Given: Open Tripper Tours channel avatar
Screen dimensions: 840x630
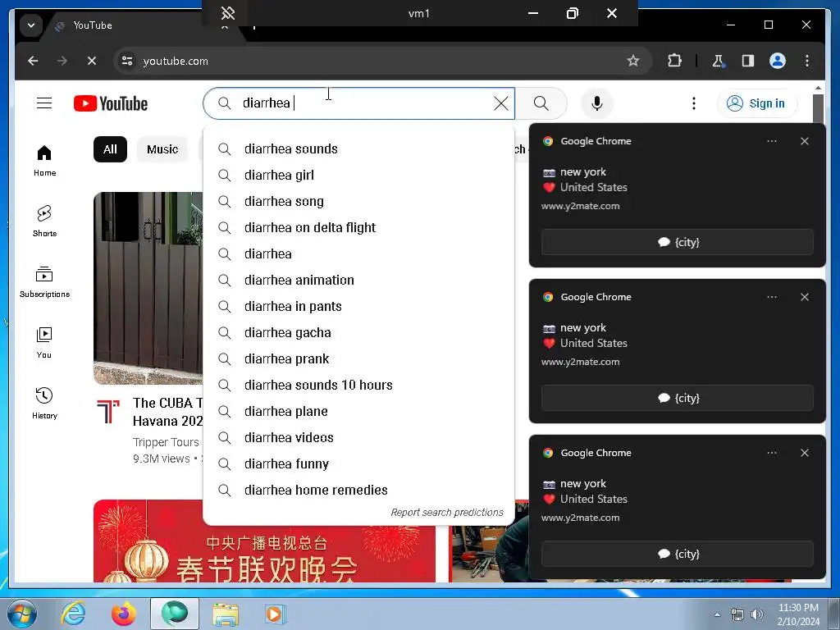Looking at the screenshot, I should pyautogui.click(x=108, y=411).
